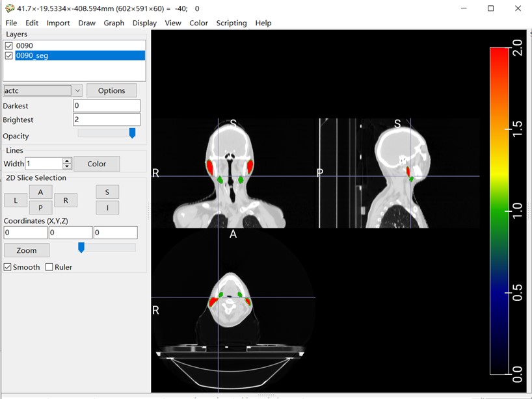Click the MRIcroGL app icon in title bar
The height and width of the screenshot is (399, 532).
point(8,8)
